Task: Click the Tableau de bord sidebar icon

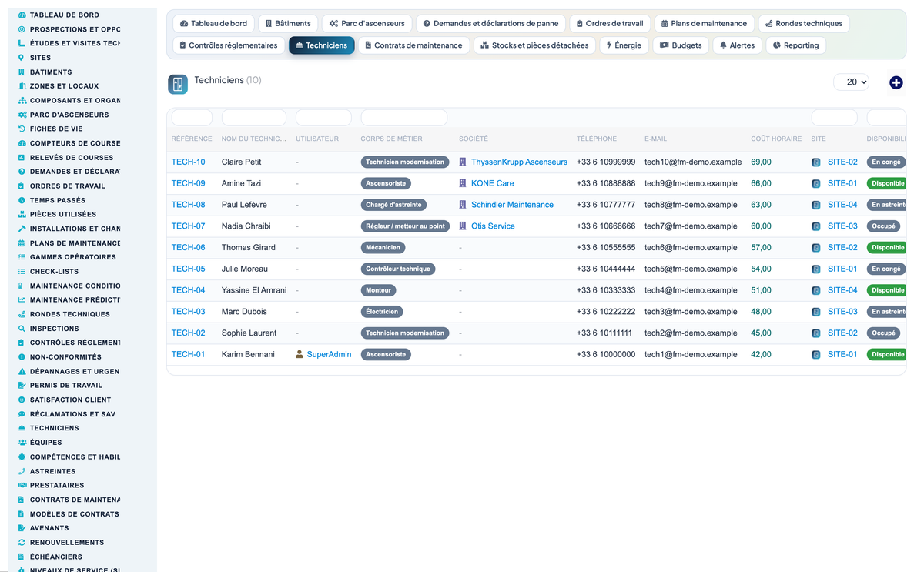Action: (x=22, y=15)
